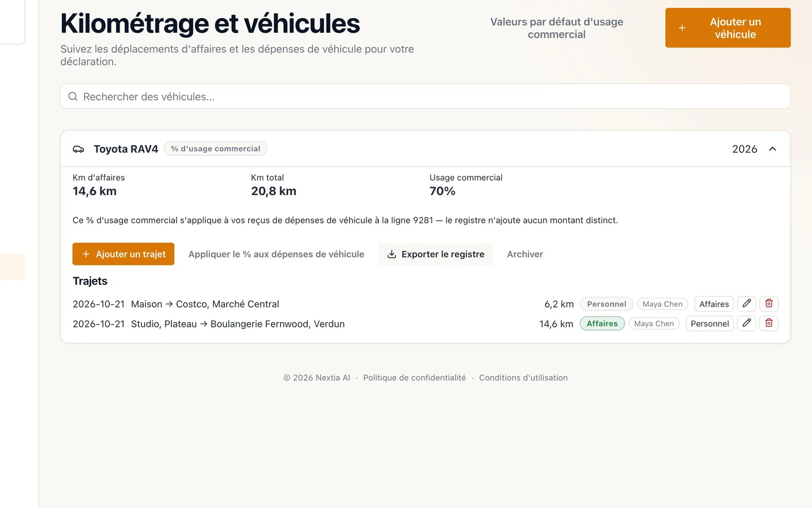Edit the Costco, Marché Central trip
The height and width of the screenshot is (508, 812).
[x=747, y=304]
